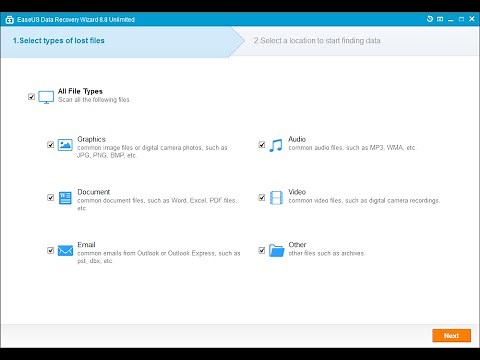Uncheck the Video checkbox
Screen dimensions: 480x360
point(262,197)
